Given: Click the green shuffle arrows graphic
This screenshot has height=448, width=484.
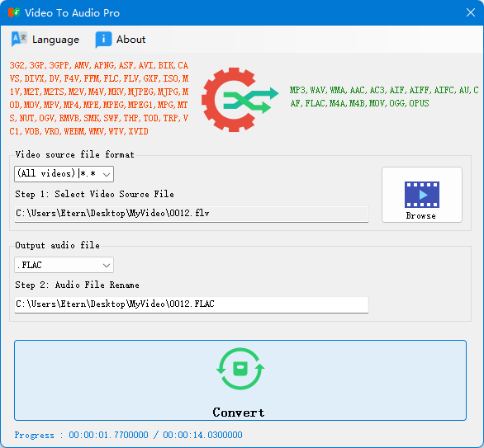Looking at the screenshot, I should pos(251,100).
